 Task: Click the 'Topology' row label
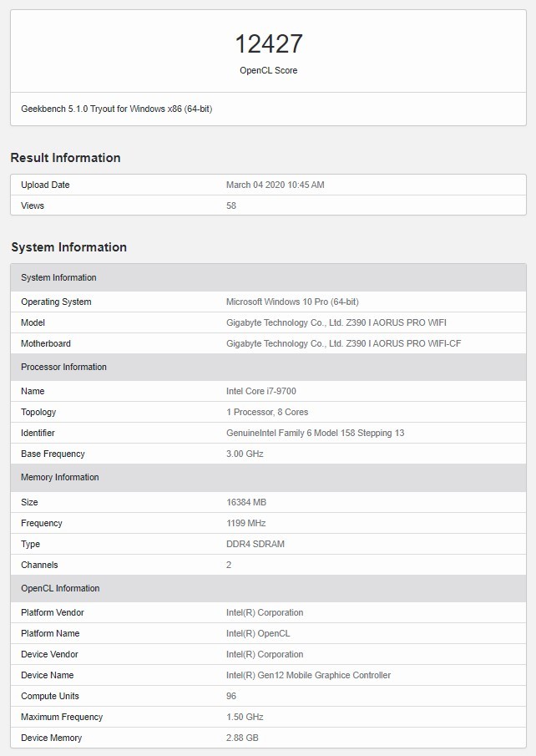pyautogui.click(x=38, y=412)
